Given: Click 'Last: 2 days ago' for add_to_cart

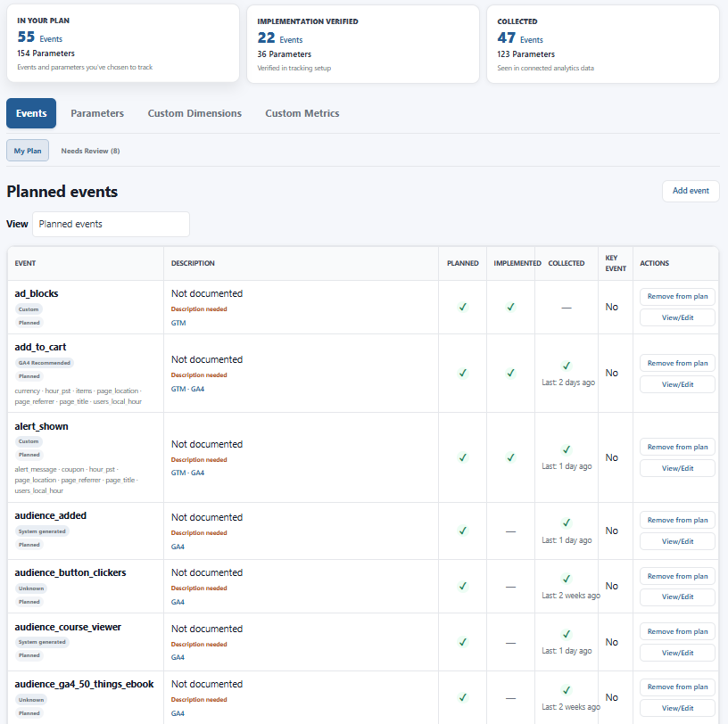Looking at the screenshot, I should coord(568,383).
